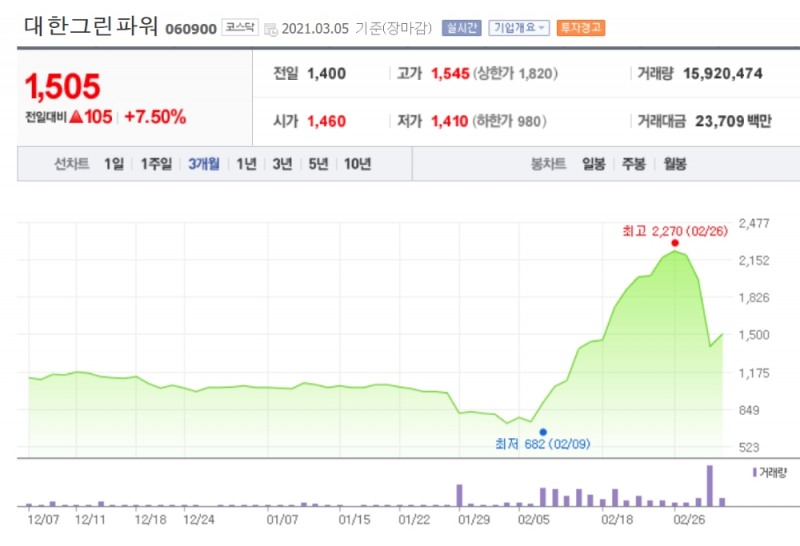
Task: Open the 기업개요 dropdown
Action: click(x=519, y=28)
